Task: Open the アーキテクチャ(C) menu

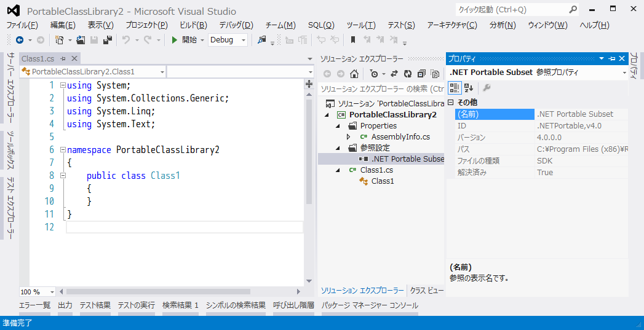Action: click(x=452, y=25)
